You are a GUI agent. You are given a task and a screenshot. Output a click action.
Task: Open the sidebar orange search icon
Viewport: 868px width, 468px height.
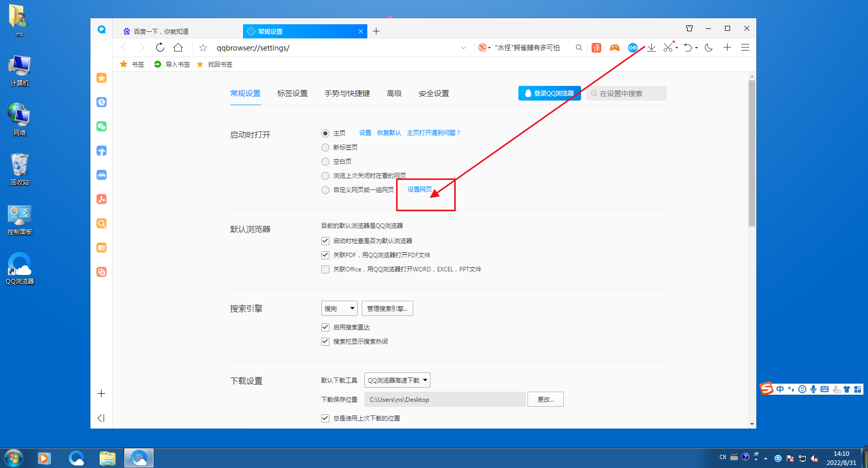click(102, 223)
